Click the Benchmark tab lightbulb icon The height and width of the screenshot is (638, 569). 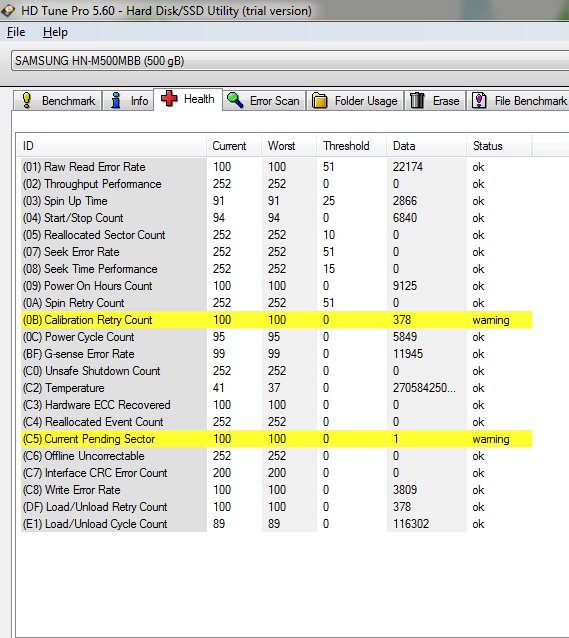[x=27, y=100]
